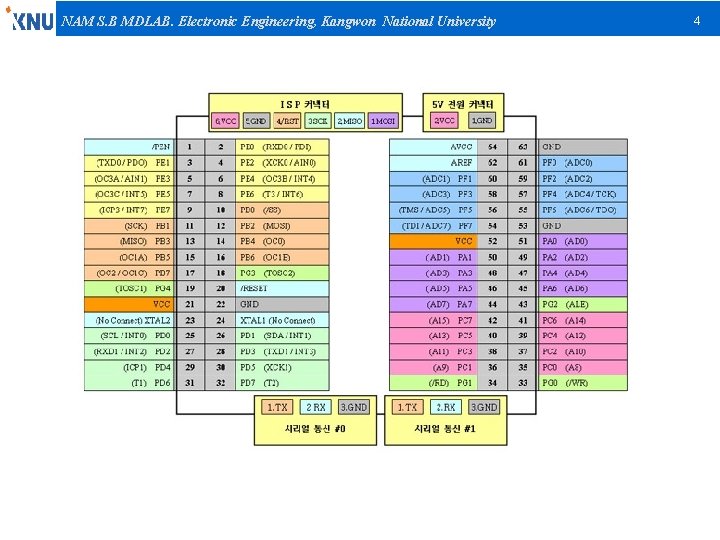Select the "(MISO) PB3" cell
The width and height of the screenshot is (720, 540).
[129, 242]
